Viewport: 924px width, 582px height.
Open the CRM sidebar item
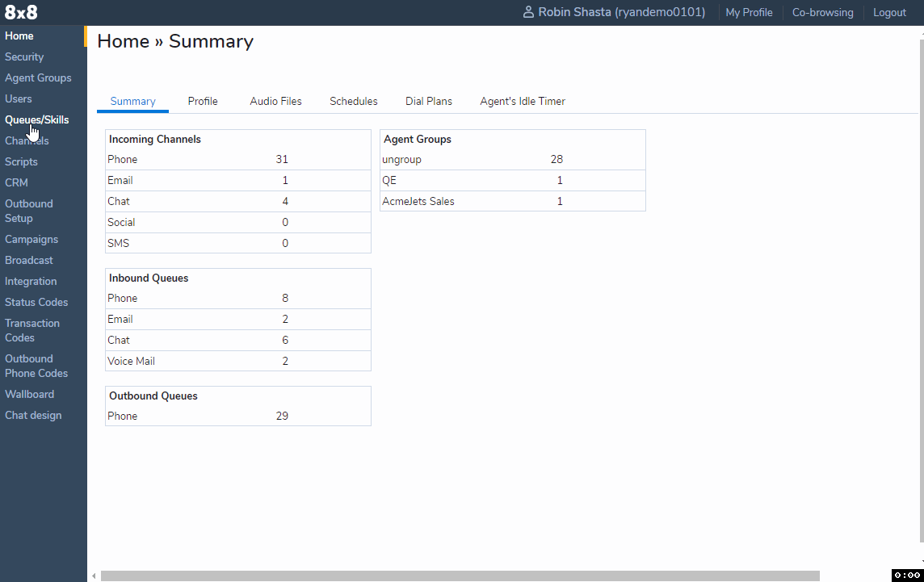pos(16,182)
